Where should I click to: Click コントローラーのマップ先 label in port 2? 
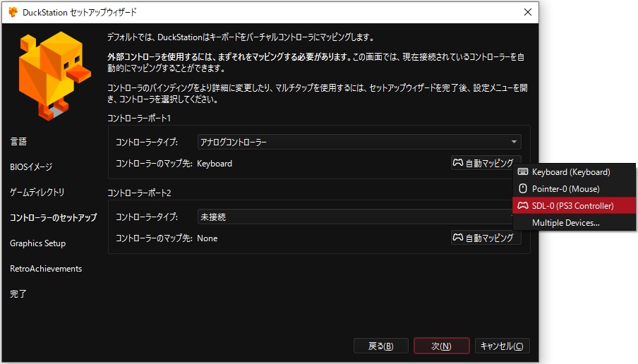[x=154, y=238]
